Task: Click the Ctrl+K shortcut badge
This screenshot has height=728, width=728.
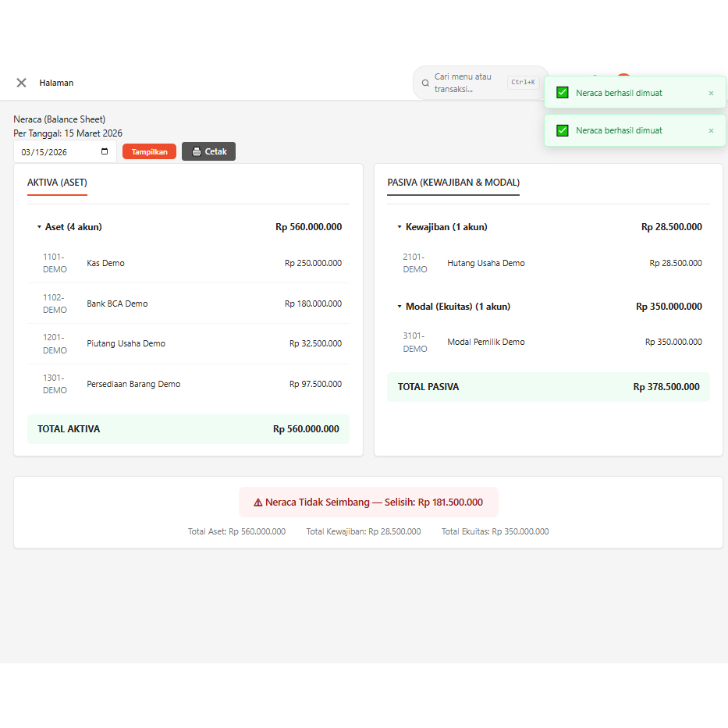Action: 524,82
